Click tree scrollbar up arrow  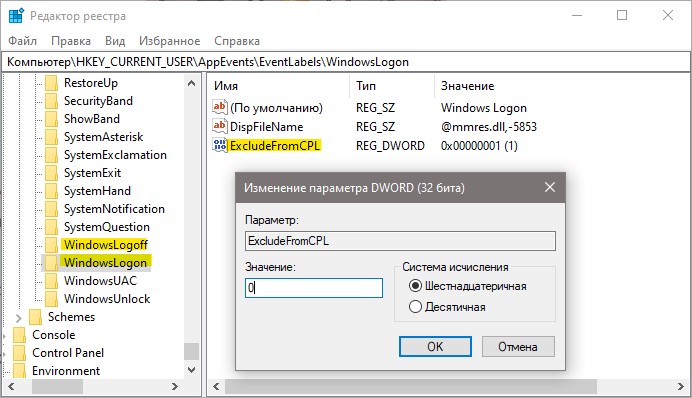[192, 83]
